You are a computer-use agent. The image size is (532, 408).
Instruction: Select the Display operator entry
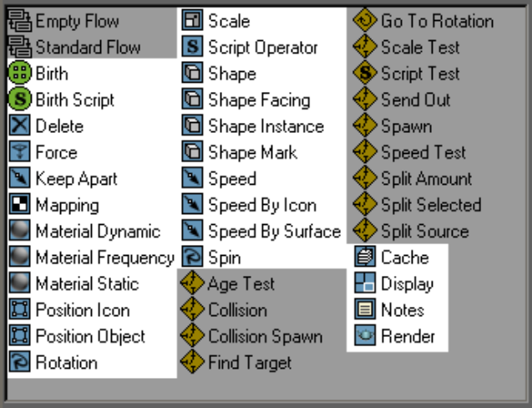(407, 284)
